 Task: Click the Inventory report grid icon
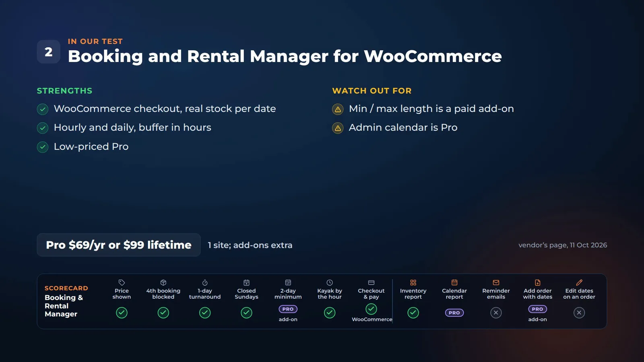pos(413,283)
